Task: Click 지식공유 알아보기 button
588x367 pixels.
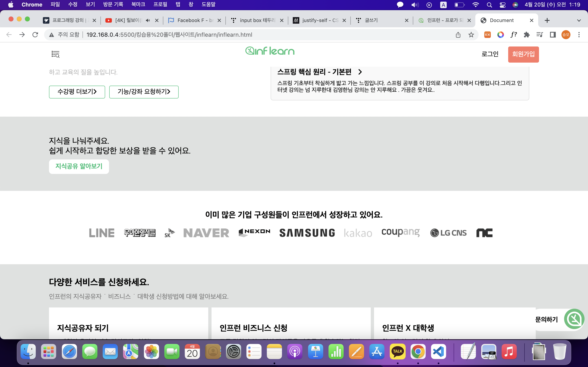Action: pyautogui.click(x=79, y=167)
